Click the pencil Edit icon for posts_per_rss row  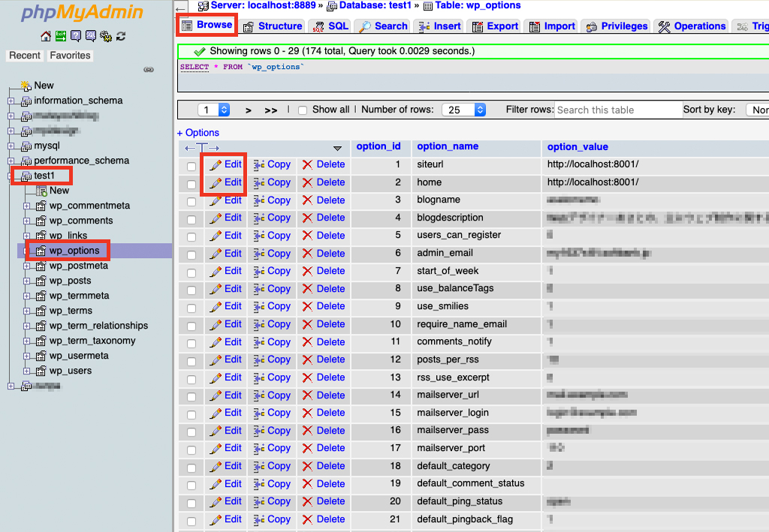pos(216,359)
